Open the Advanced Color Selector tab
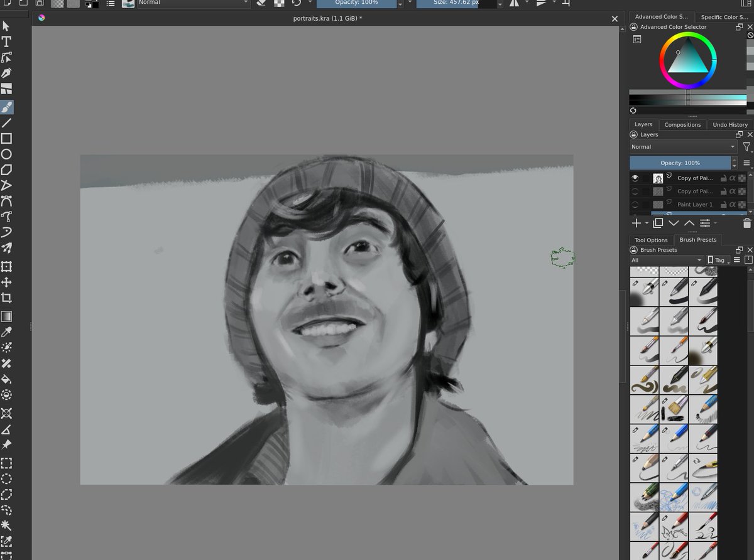Viewport: 754px width, 560px height. point(661,17)
